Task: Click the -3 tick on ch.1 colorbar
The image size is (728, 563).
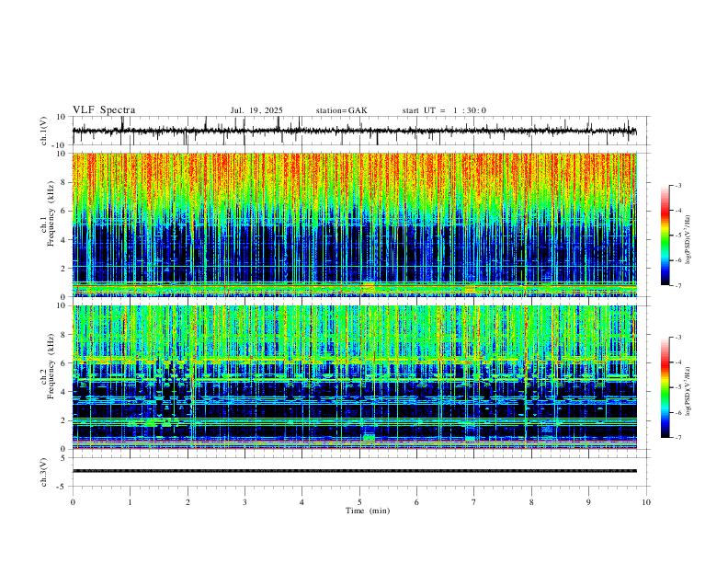Action: (x=677, y=185)
